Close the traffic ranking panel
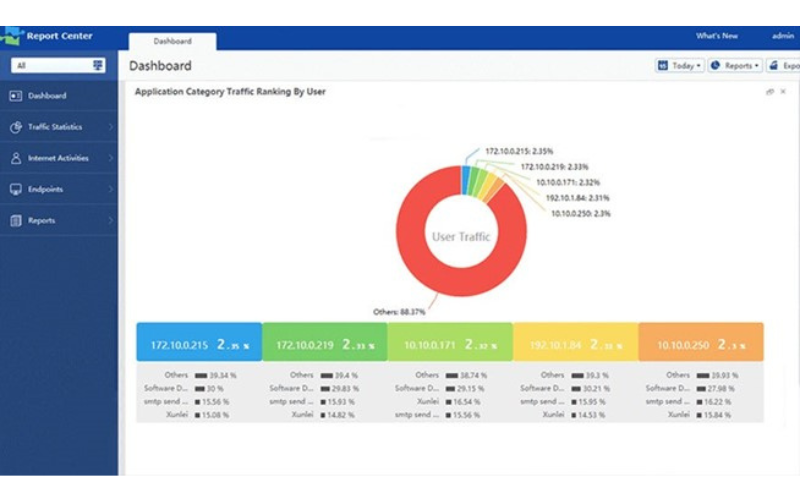Viewport: 800px width, 500px height. 783,92
